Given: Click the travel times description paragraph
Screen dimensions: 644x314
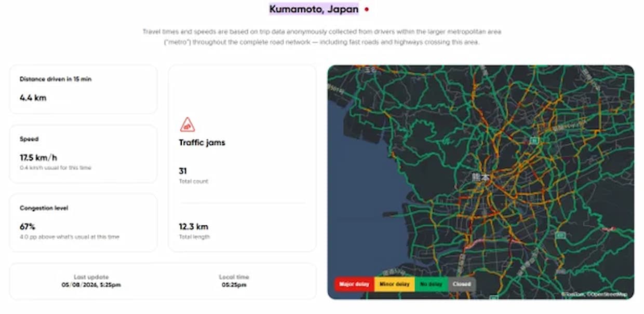Looking at the screenshot, I should [x=322, y=37].
